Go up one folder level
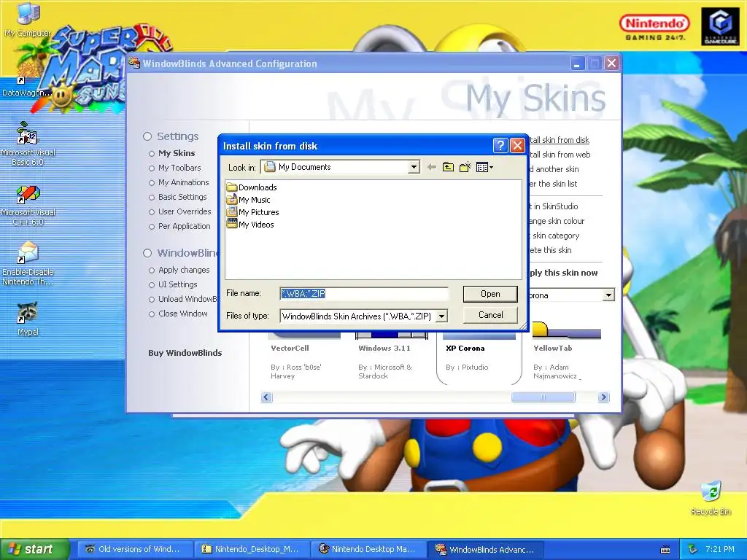747x560 pixels. click(448, 167)
